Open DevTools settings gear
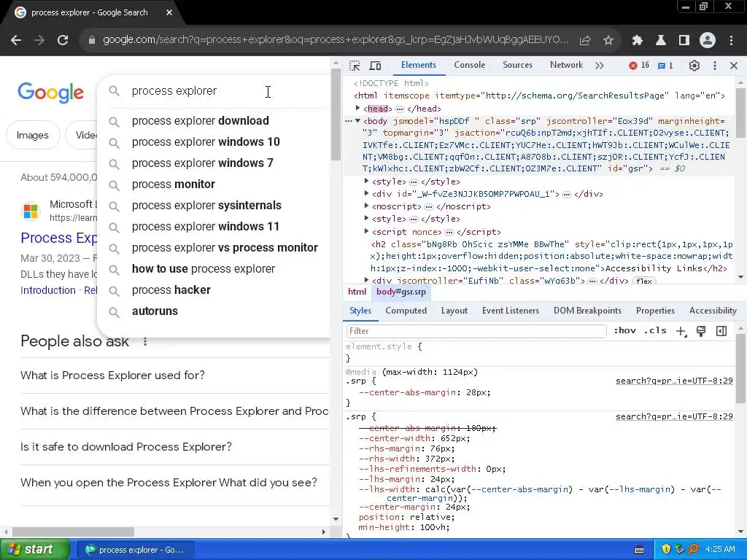Image resolution: width=747 pixels, height=560 pixels. pos(694,66)
